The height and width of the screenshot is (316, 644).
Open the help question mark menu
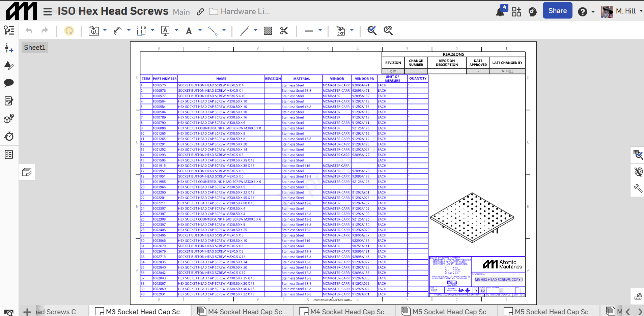point(582,12)
